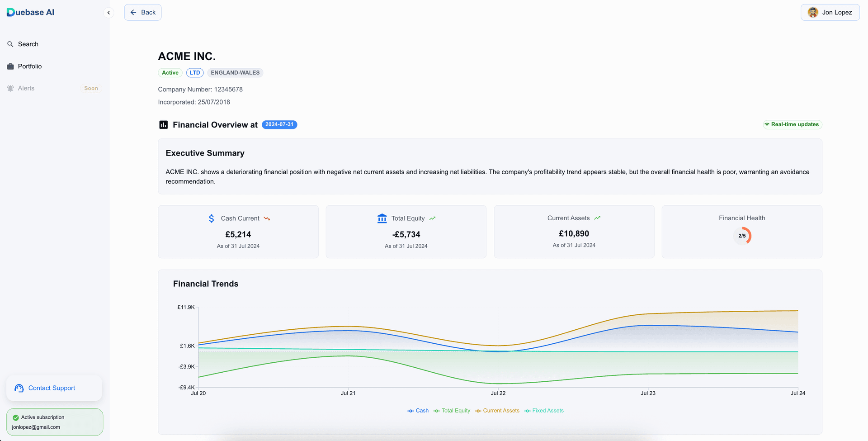This screenshot has width=868, height=441.
Task: Click the Real-time updates indicator
Action: click(792, 124)
